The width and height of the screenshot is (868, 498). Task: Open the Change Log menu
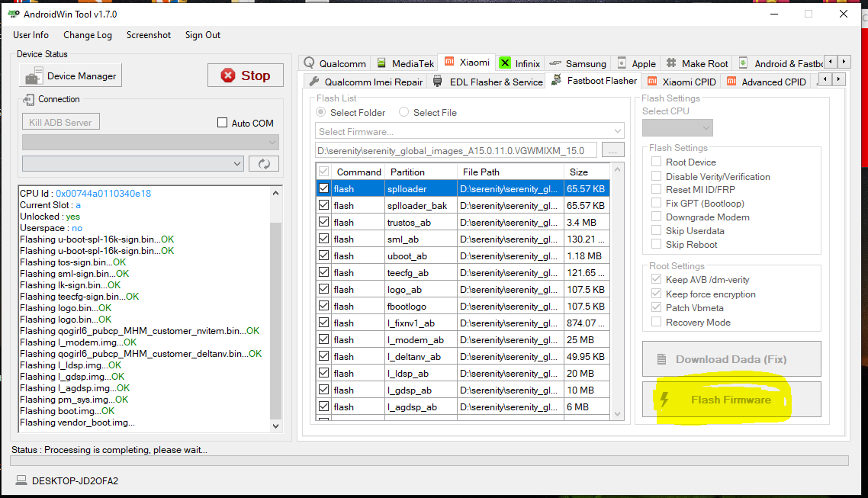[88, 35]
